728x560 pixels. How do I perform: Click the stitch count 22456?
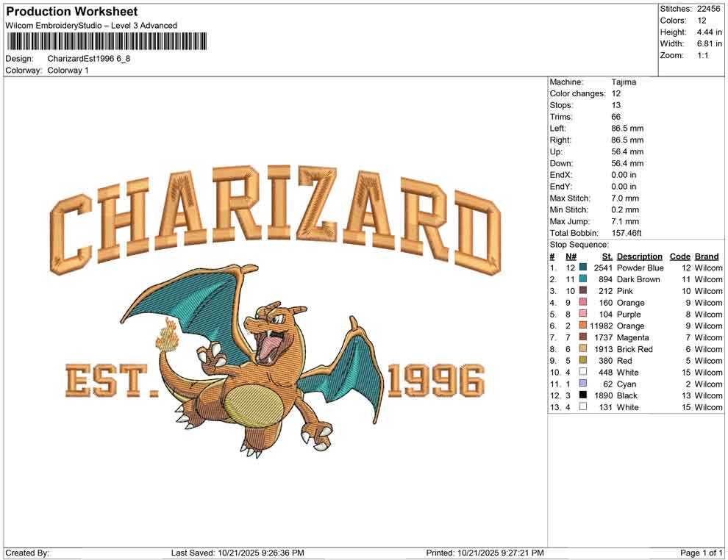(x=708, y=9)
